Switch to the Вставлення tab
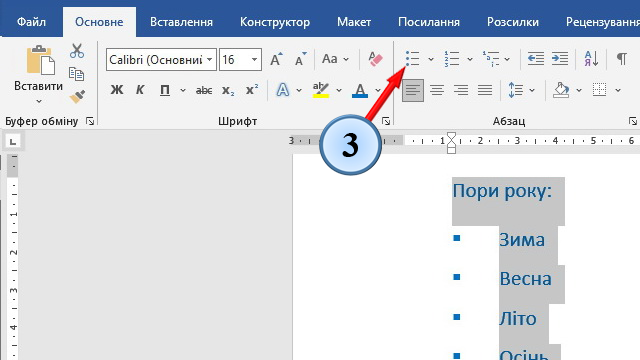Viewport: 640px width, 360px height. pyautogui.click(x=181, y=22)
